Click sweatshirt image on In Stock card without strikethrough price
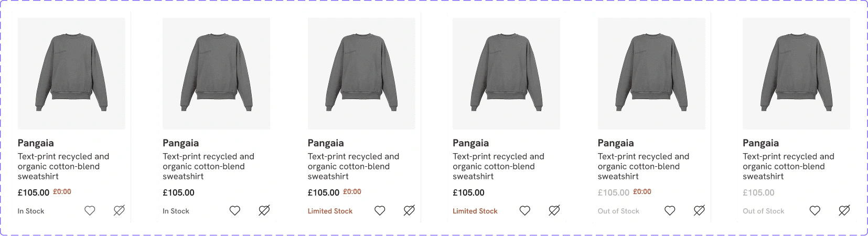The image size is (868, 236). tap(216, 73)
